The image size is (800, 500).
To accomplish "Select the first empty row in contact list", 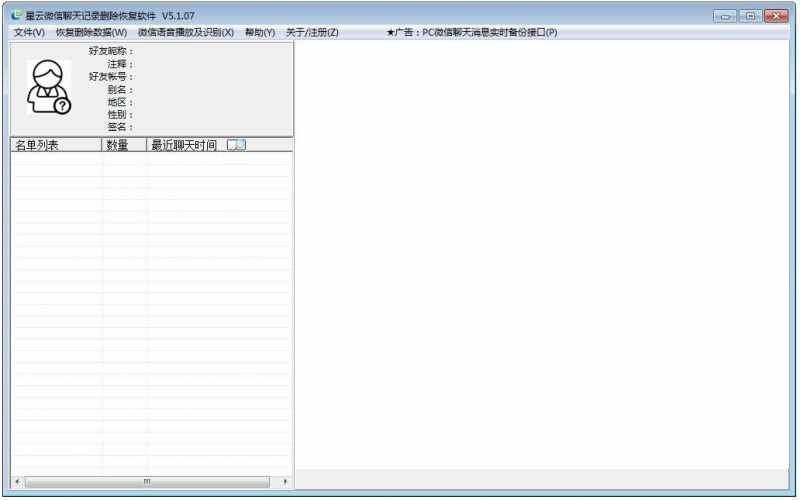I will [x=150, y=159].
